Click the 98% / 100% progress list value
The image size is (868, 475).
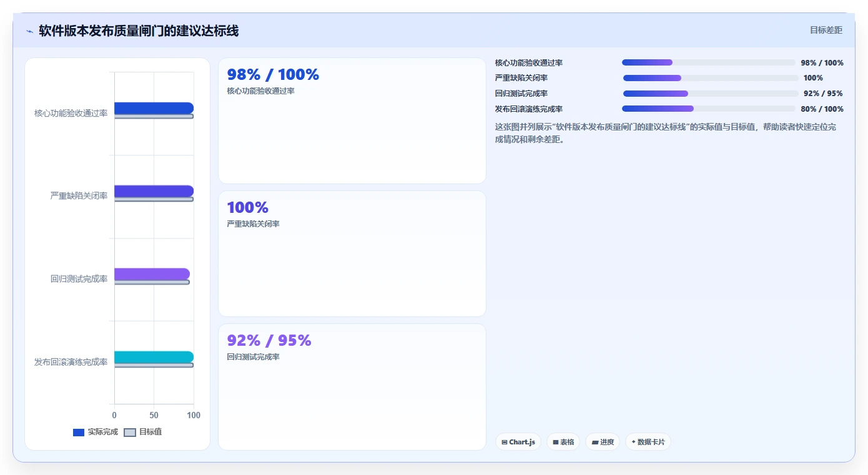click(822, 63)
